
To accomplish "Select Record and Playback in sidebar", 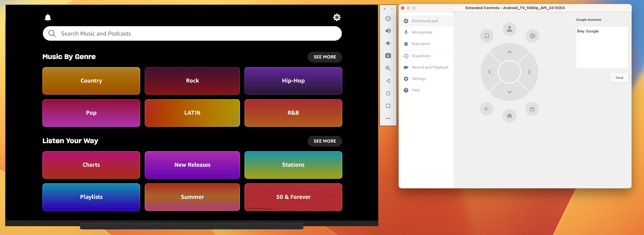I will pyautogui.click(x=426, y=67).
